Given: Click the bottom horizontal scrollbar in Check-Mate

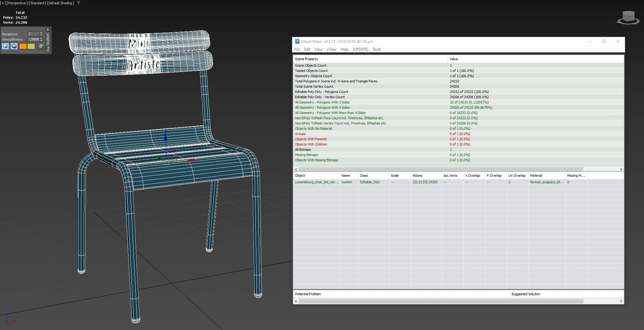Looking at the screenshot, I should tap(441, 301).
